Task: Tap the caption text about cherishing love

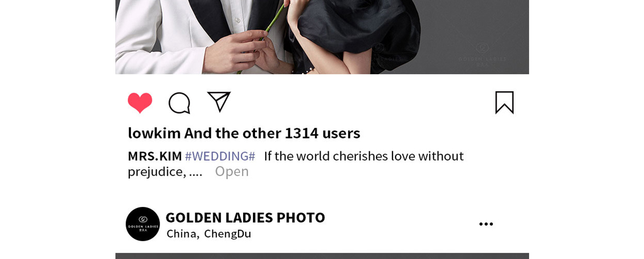Action: tap(364, 156)
